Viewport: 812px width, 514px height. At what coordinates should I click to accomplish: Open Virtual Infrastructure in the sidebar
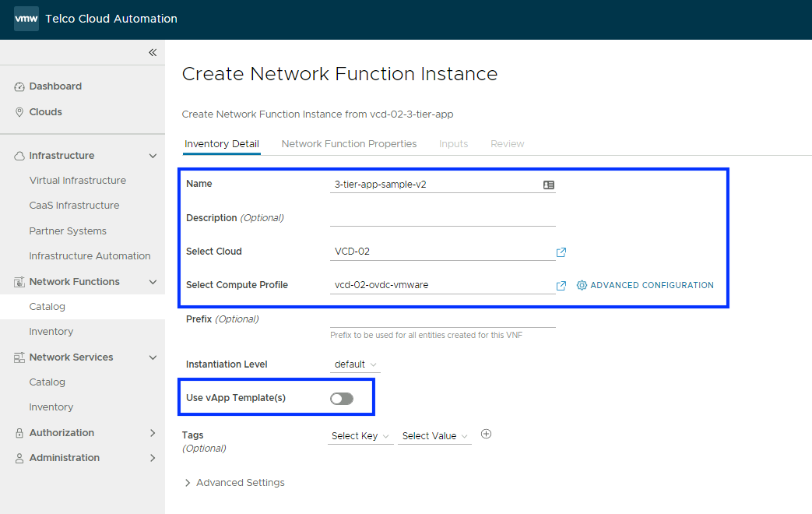coord(77,181)
